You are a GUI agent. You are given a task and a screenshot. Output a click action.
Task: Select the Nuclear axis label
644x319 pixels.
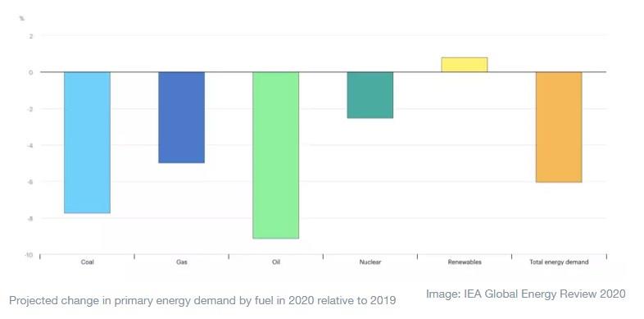(370, 262)
